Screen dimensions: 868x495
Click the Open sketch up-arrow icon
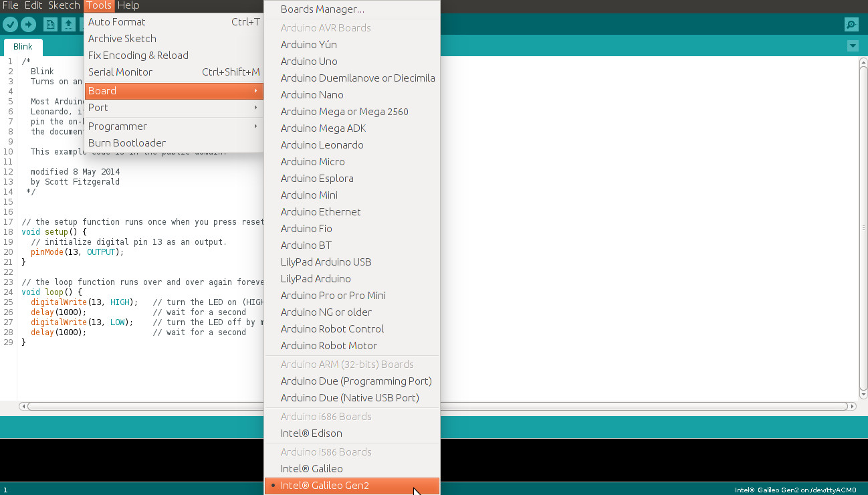tap(68, 25)
